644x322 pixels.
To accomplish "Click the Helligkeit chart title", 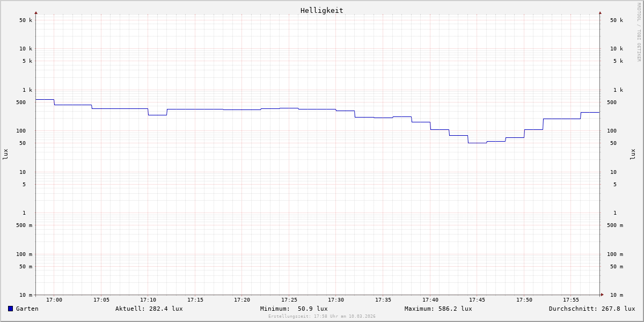I will pyautogui.click(x=321, y=10).
